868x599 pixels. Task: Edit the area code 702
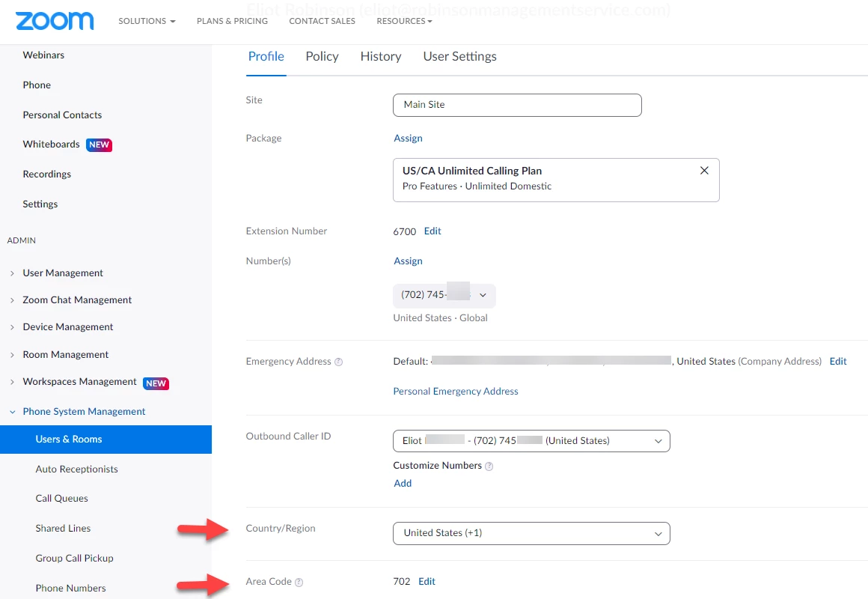tap(427, 581)
